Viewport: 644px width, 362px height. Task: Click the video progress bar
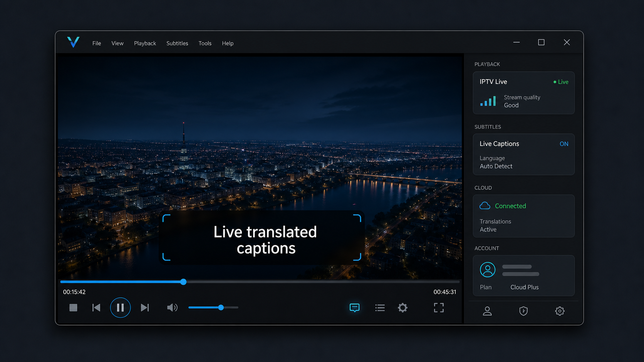click(x=260, y=282)
